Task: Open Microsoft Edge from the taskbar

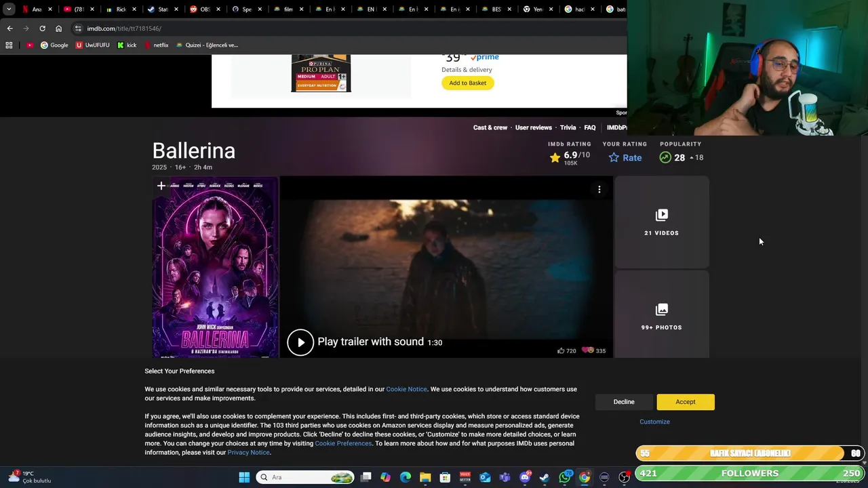Action: 406,477
